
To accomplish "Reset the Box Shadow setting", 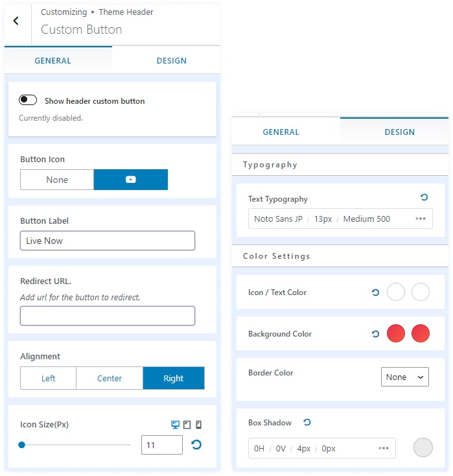I will 307,422.
